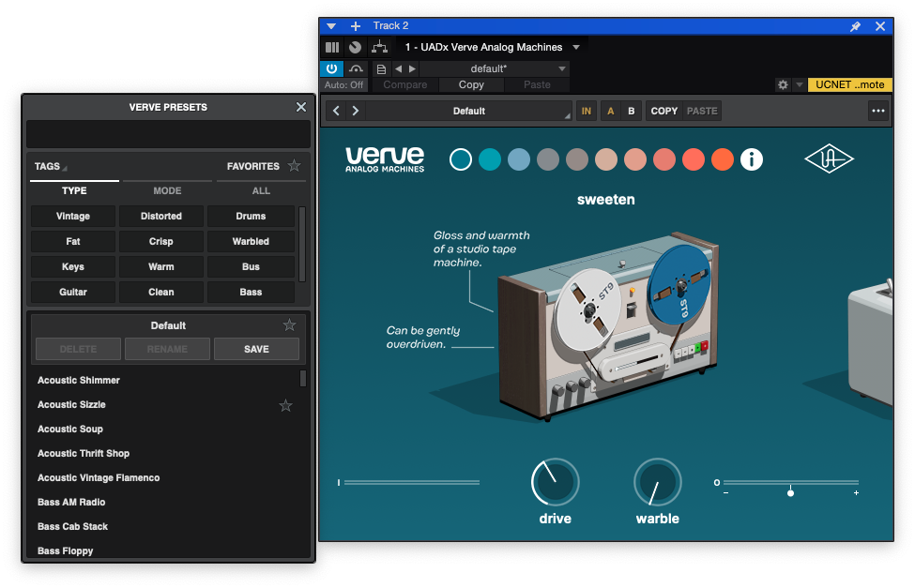Screen dimensions: 915x588
Task: Open the preset file page icon
Action: tap(381, 68)
